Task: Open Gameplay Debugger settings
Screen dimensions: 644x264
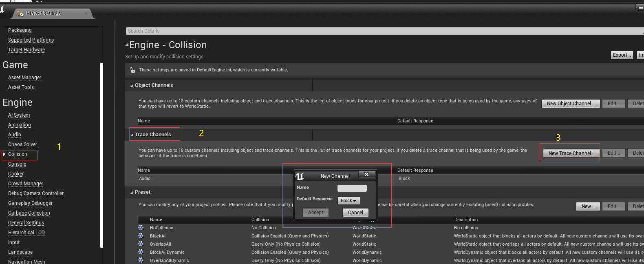Action: (x=31, y=203)
